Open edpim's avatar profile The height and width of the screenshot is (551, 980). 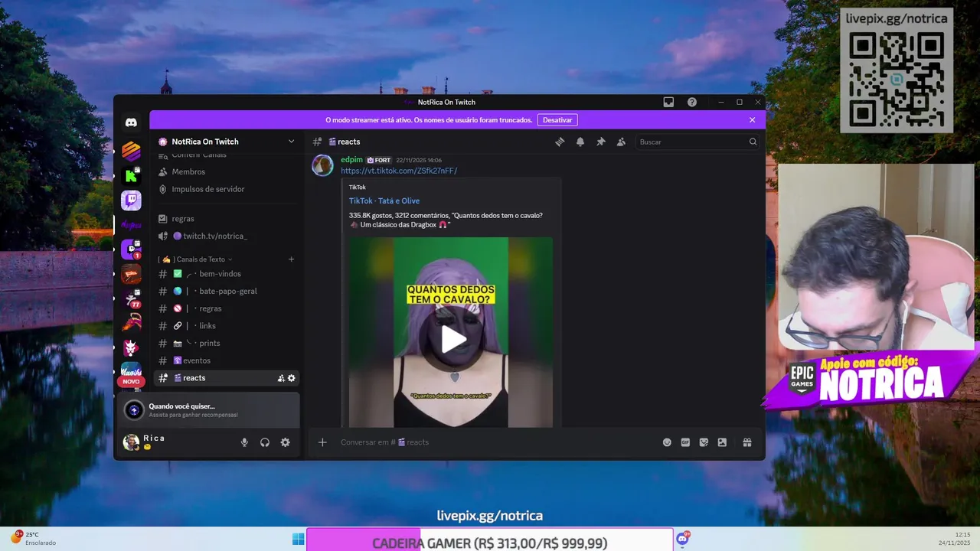point(322,165)
